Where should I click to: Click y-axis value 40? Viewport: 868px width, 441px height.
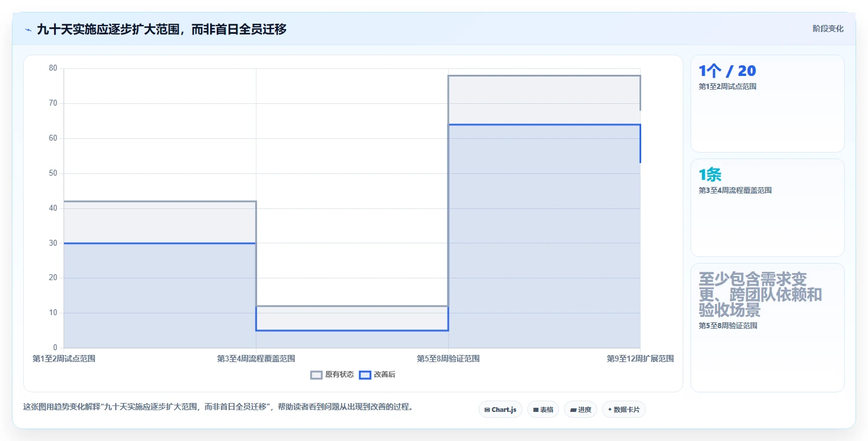53,208
